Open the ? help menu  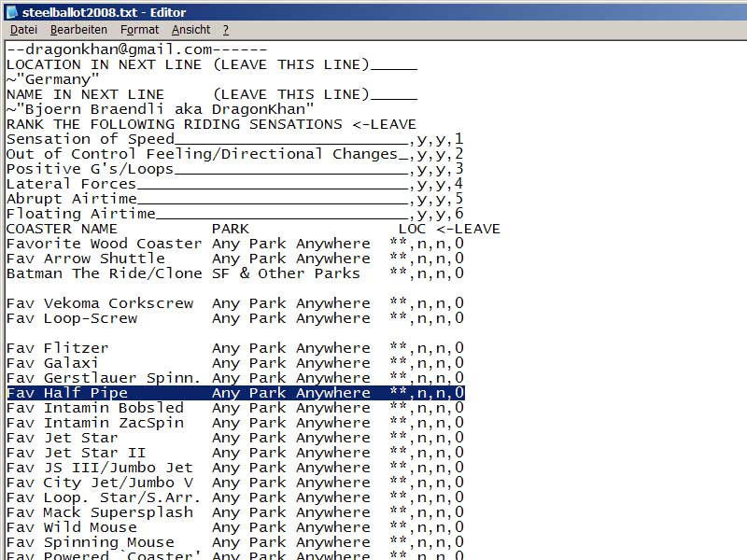[226, 30]
